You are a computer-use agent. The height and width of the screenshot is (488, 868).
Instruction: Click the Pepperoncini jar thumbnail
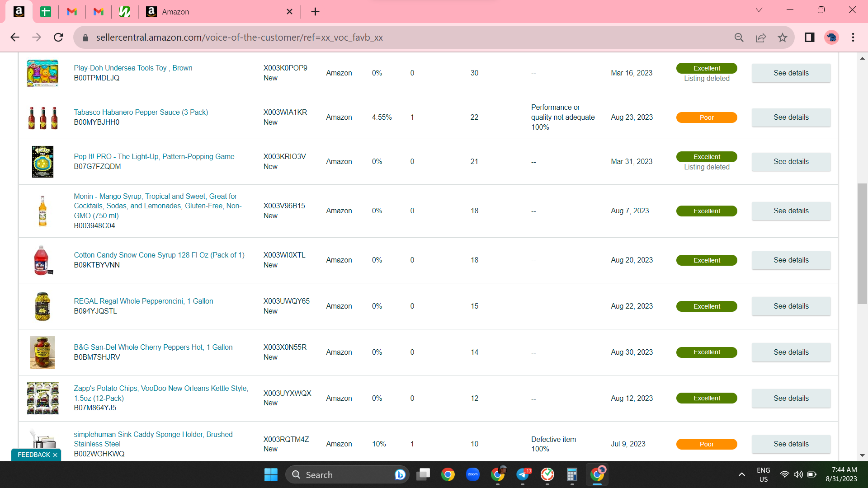tap(42, 306)
